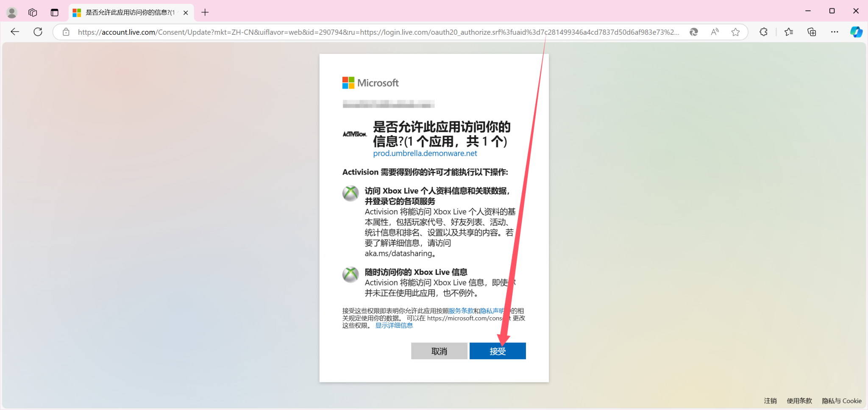Open the browser Extensions icon
Screen dimensions: 868x410
[764, 32]
